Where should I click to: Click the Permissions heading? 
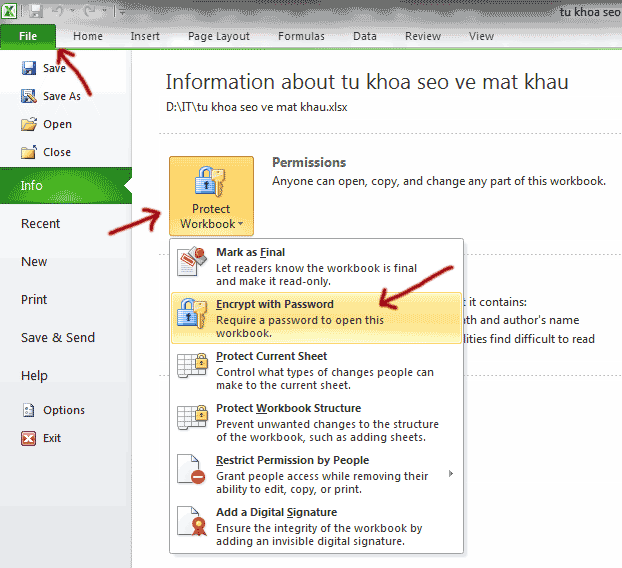click(x=309, y=163)
